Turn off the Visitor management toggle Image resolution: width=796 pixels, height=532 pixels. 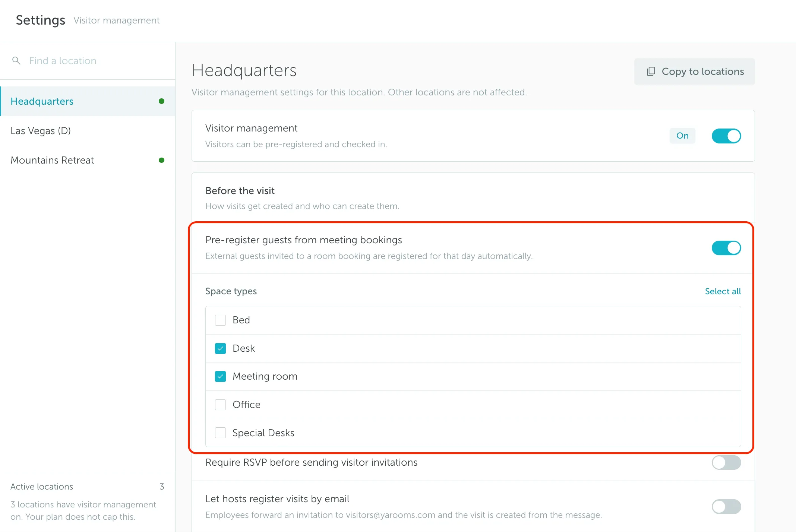pos(726,136)
